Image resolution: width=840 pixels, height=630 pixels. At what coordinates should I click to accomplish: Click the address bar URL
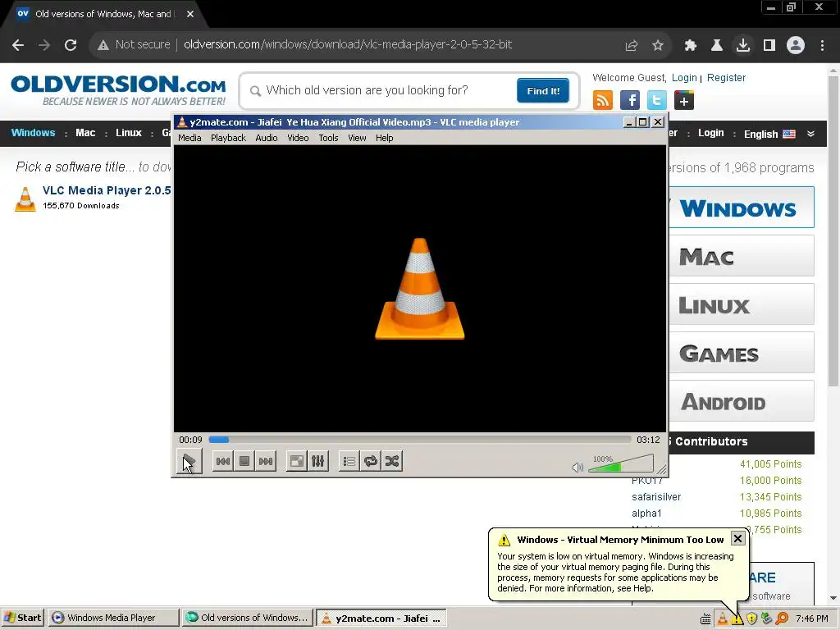pyautogui.click(x=348, y=44)
